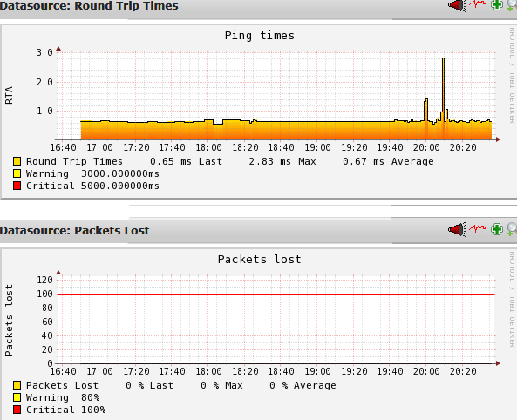This screenshot has height=420, width=517.
Task: Click '0 % Average' packets lost value
Action: click(x=303, y=385)
